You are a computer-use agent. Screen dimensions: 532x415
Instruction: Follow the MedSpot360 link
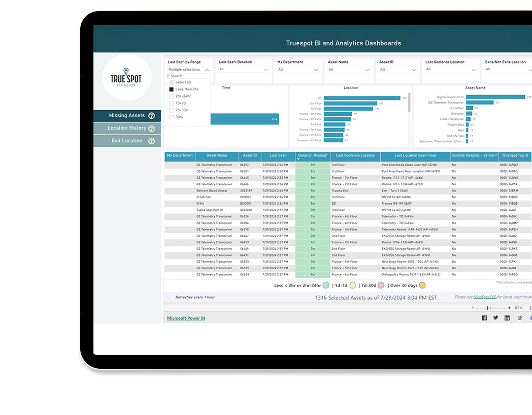click(x=484, y=297)
